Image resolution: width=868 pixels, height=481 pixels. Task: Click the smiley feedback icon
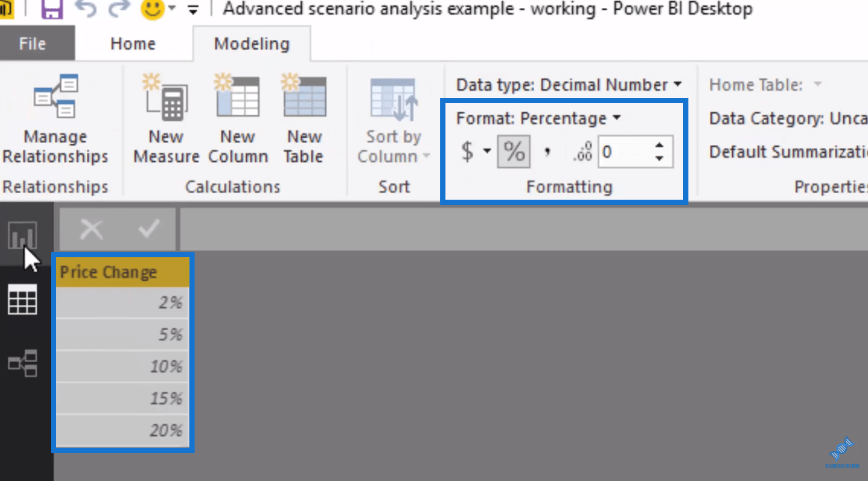coord(152,9)
